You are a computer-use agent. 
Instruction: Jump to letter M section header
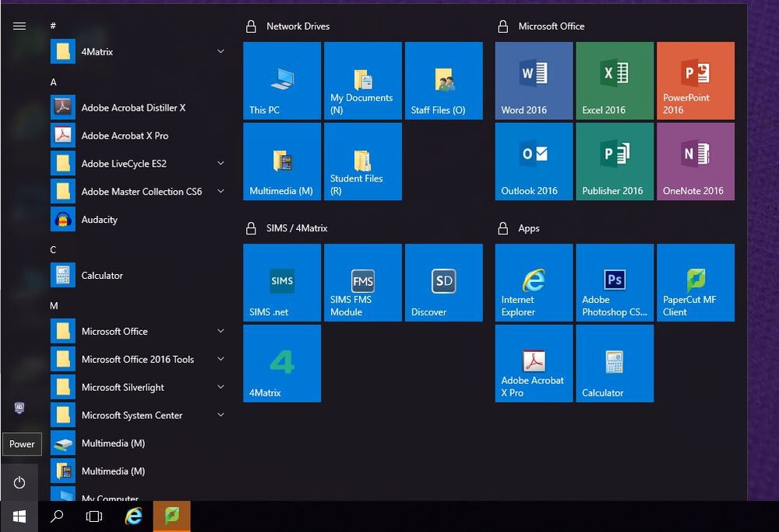pos(54,306)
